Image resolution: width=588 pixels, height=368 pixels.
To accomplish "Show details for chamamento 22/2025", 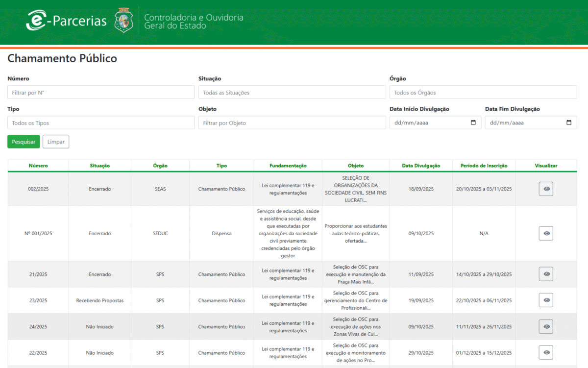I will click(x=546, y=352).
